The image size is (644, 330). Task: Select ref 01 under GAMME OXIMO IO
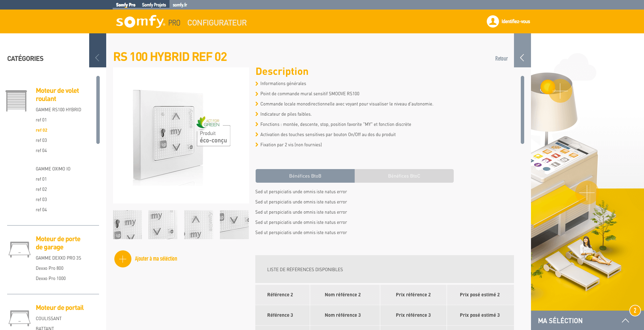[41, 179]
